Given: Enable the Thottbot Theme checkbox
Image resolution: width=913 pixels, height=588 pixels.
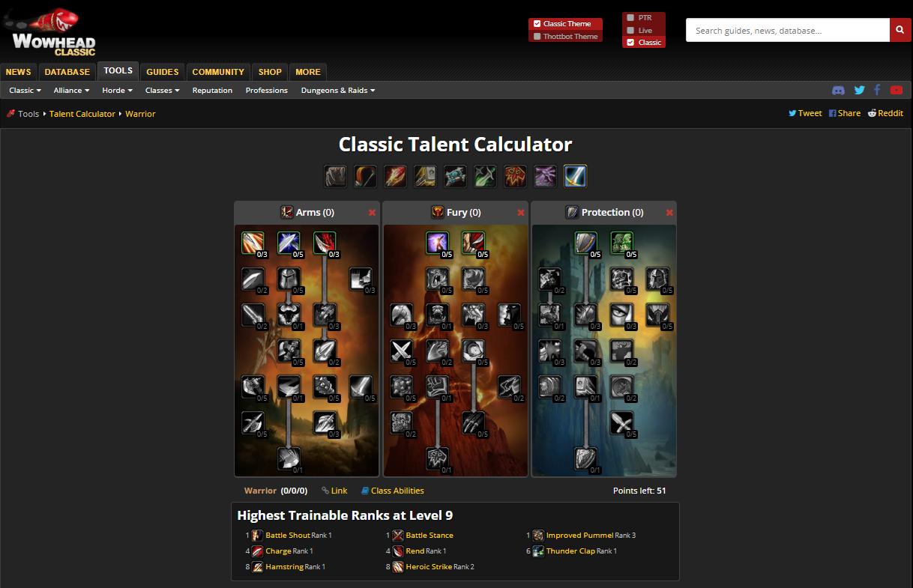Looking at the screenshot, I should 537,37.
